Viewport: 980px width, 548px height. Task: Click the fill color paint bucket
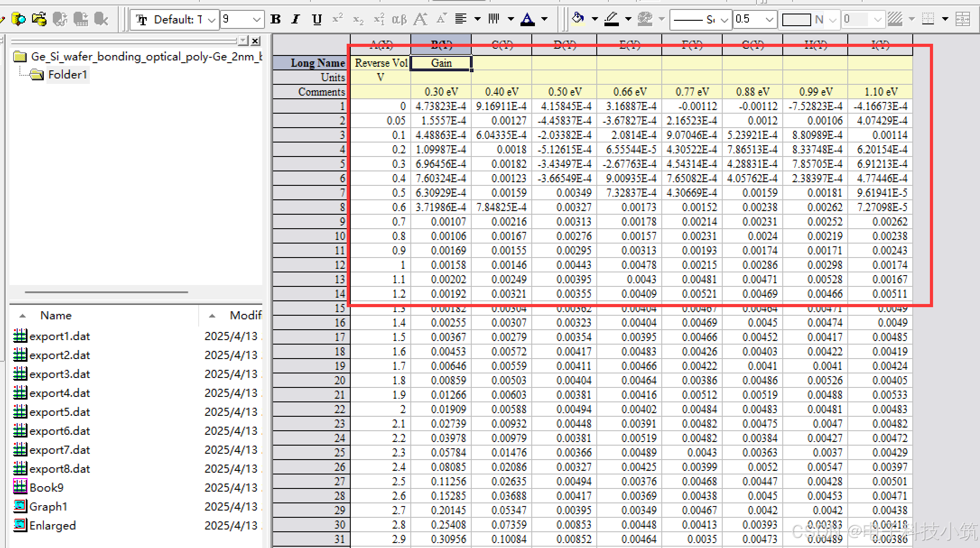point(578,19)
